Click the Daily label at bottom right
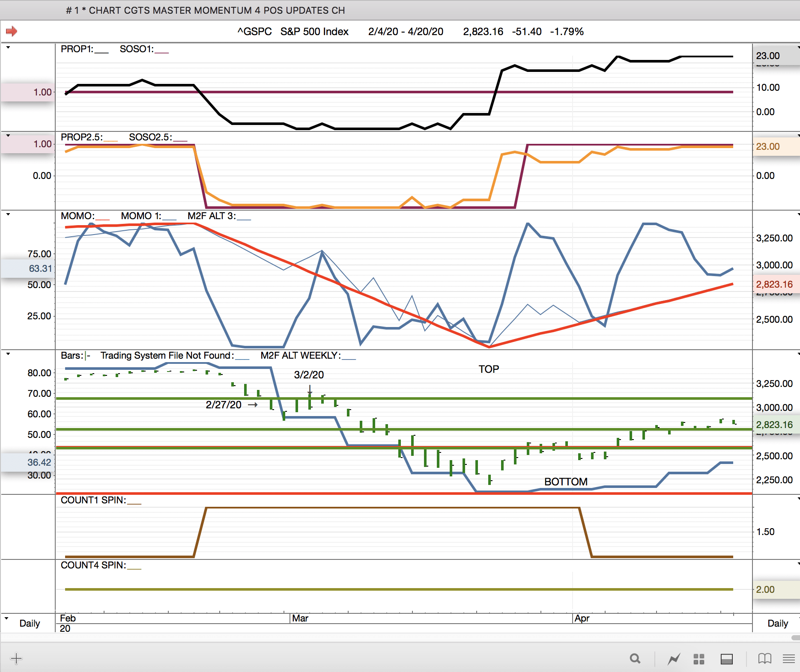This screenshot has height=672, width=800. coord(777,623)
